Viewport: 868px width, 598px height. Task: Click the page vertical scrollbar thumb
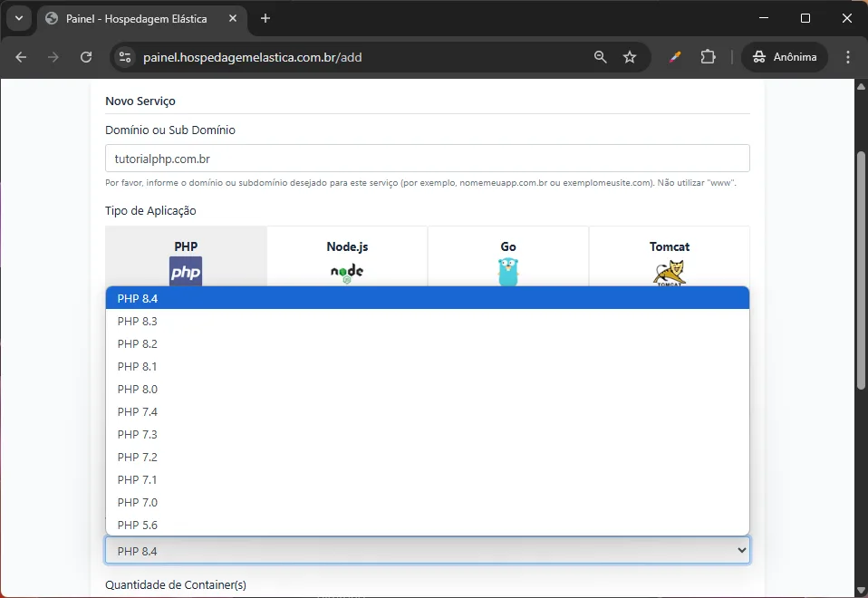point(861,270)
